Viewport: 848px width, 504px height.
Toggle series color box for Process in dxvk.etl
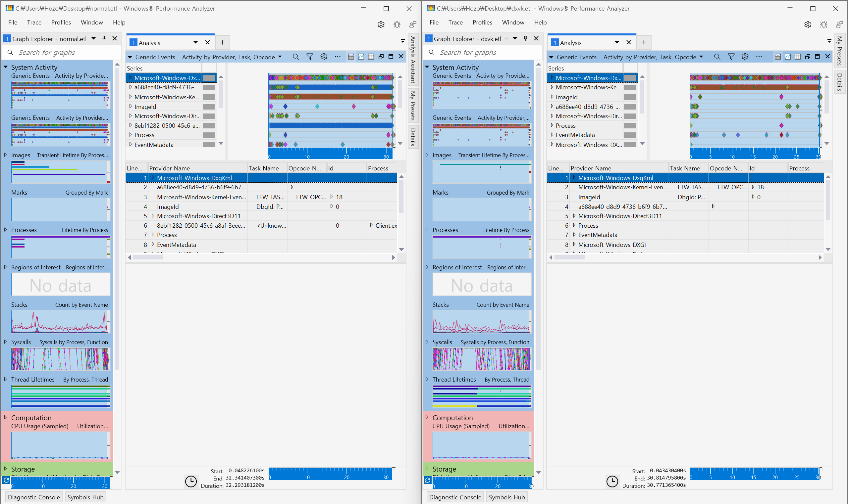[630, 126]
